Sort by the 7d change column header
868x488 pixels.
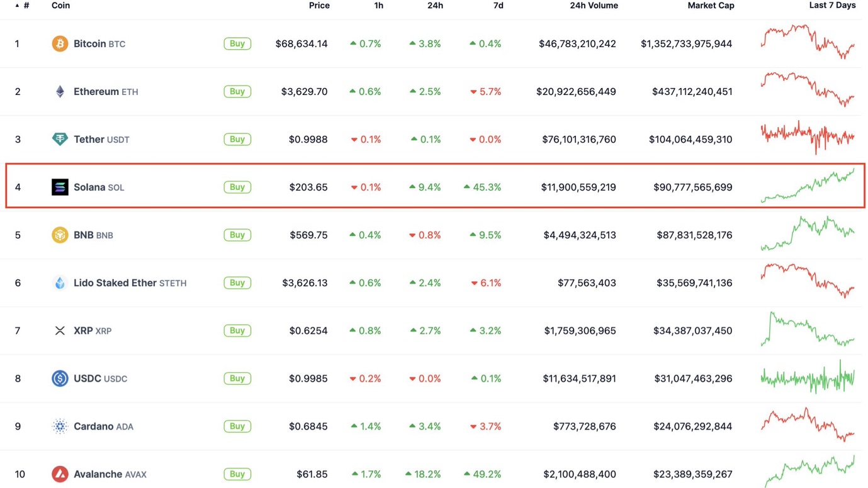498,6
